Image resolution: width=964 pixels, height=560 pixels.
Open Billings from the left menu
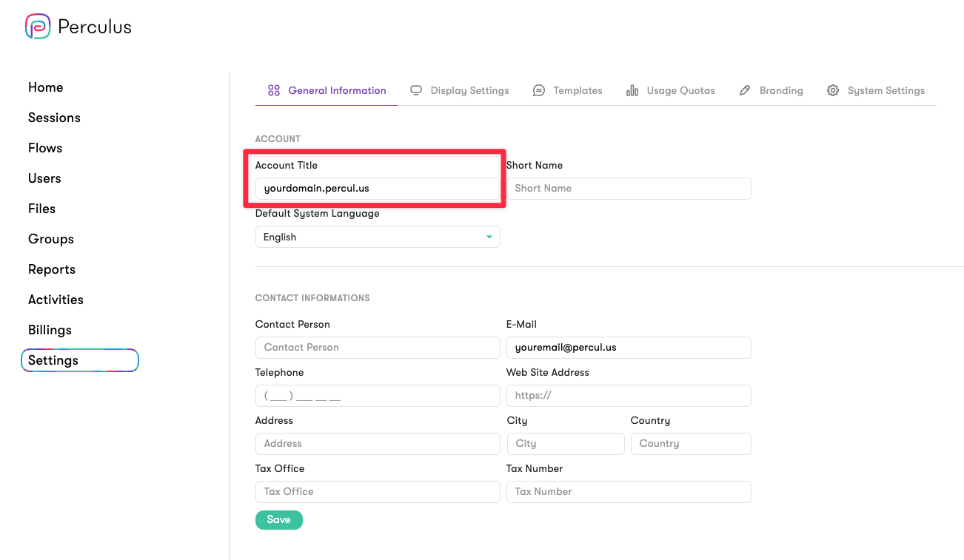(50, 330)
